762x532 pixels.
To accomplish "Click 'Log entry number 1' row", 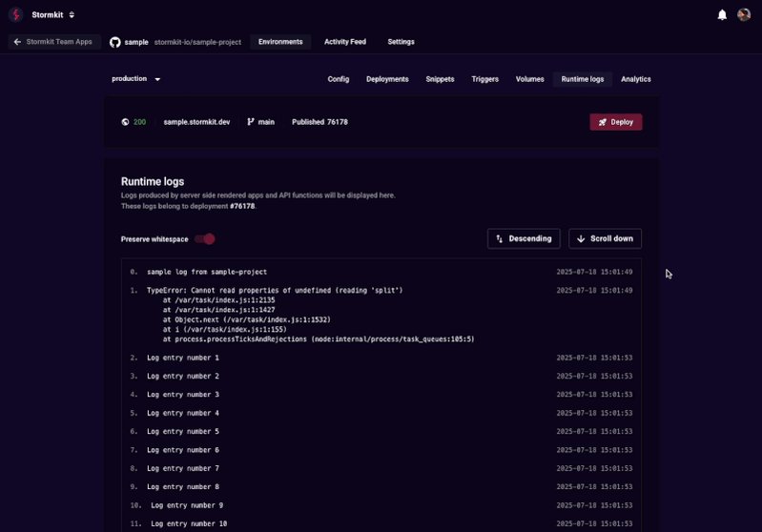I will point(381,358).
